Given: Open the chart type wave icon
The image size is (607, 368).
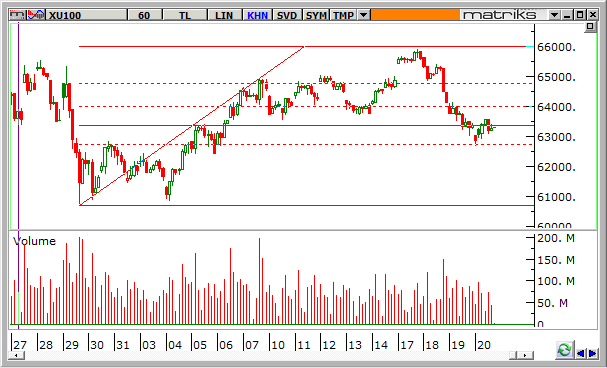Looking at the screenshot, I should coord(36,15).
